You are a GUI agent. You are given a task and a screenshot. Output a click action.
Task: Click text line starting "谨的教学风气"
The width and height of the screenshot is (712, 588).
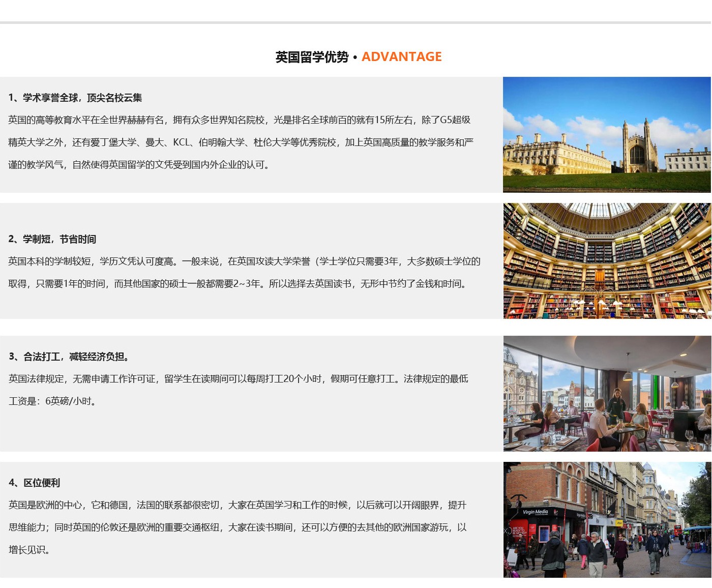pyautogui.click(x=139, y=165)
